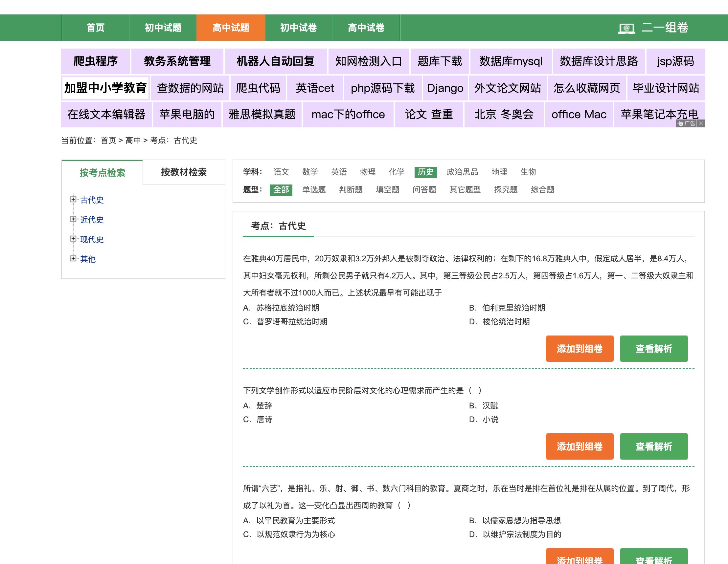Open the 初中试题 navigation tab
Viewport: 728px width, 564px height.
click(x=163, y=28)
